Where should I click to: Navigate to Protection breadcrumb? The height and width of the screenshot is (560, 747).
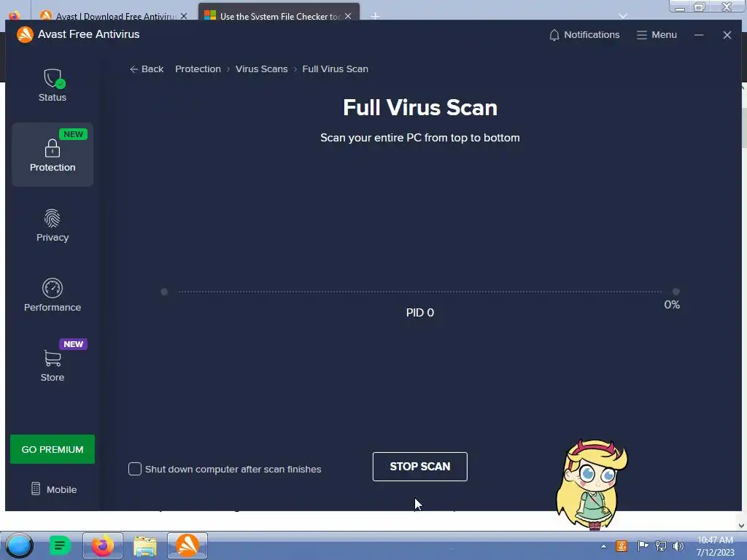click(x=198, y=69)
